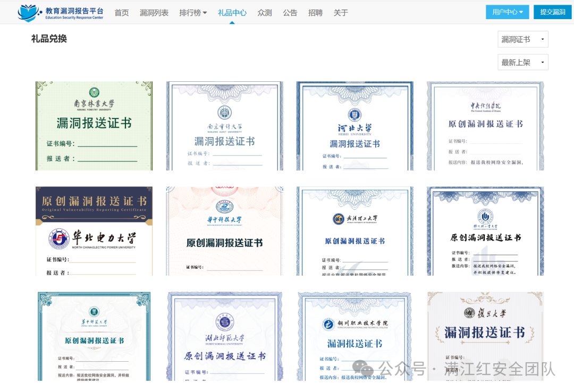The height and width of the screenshot is (392, 574).
Task: Click the 提交漏洞 submit vulnerability button
Action: (552, 12)
